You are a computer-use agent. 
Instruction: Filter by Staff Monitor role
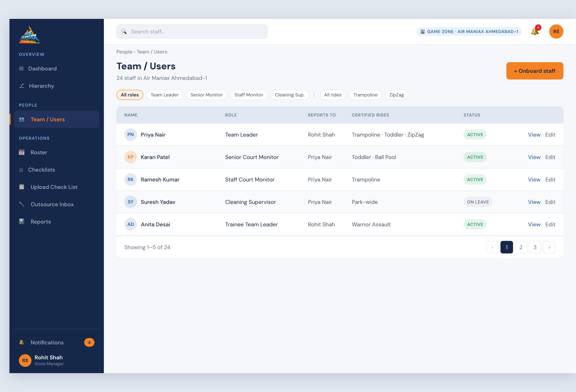tap(249, 95)
